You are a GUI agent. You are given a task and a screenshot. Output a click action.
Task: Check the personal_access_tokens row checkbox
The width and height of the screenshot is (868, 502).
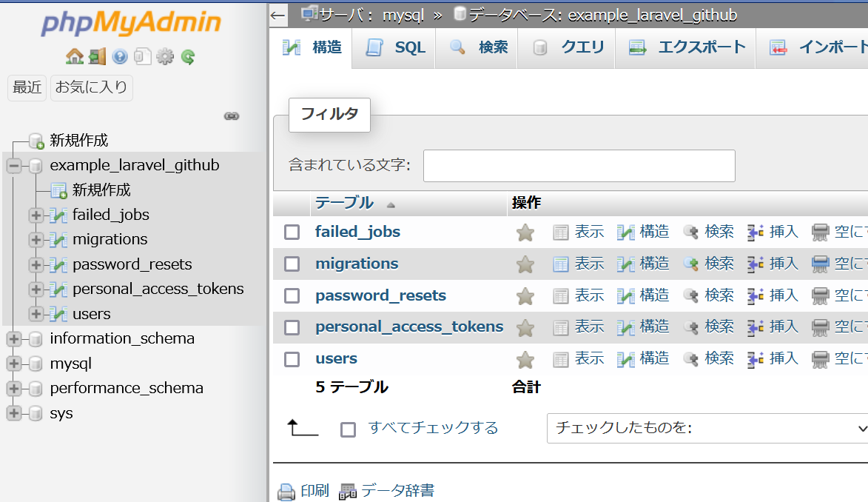292,327
